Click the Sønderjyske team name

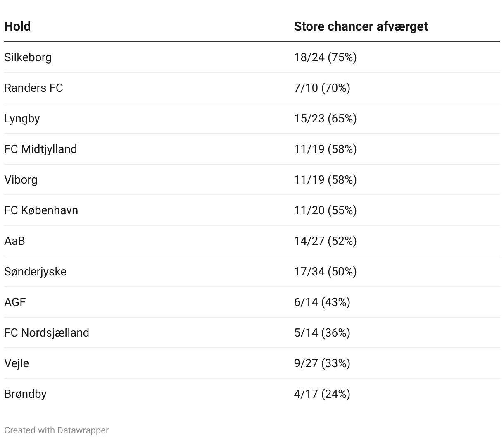(x=35, y=272)
